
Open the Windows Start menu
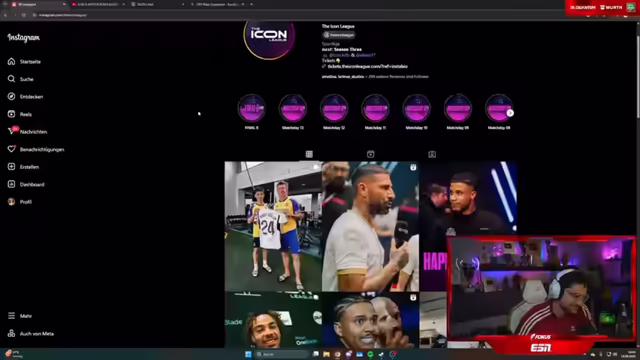(x=248, y=354)
